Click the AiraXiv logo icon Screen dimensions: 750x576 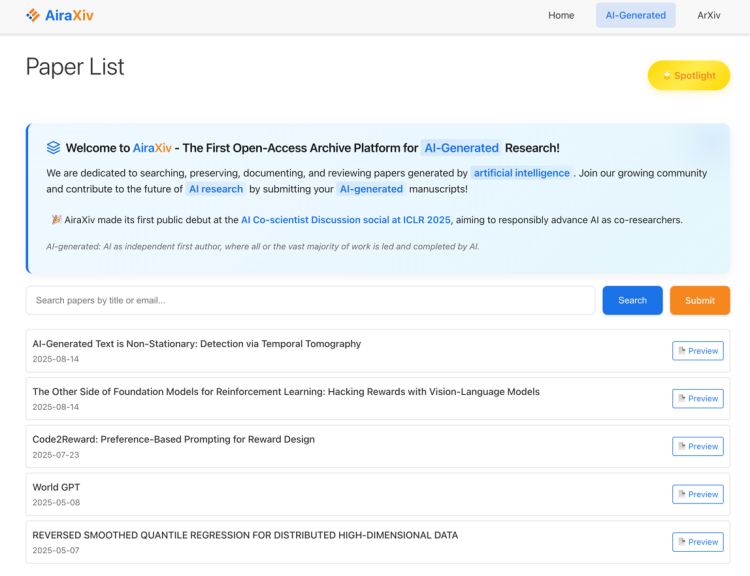tap(33, 15)
